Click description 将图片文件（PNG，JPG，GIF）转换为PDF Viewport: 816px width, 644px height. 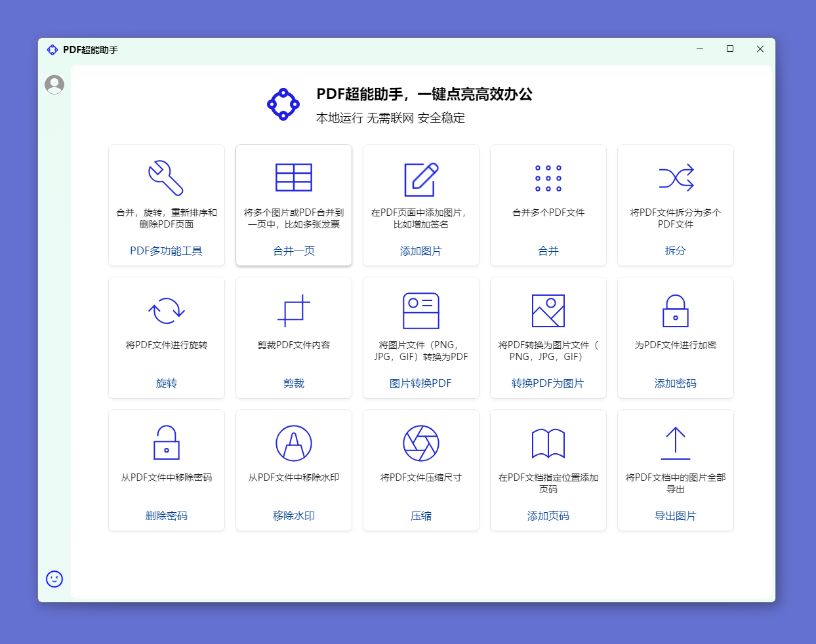click(x=421, y=351)
